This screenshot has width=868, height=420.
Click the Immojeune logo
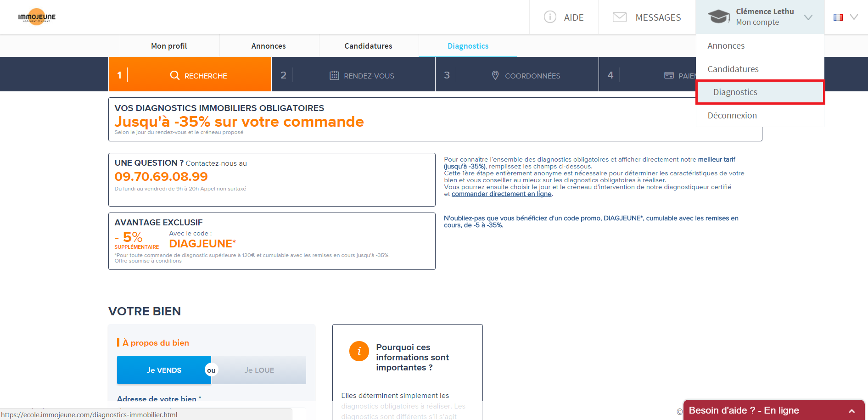[x=37, y=17]
